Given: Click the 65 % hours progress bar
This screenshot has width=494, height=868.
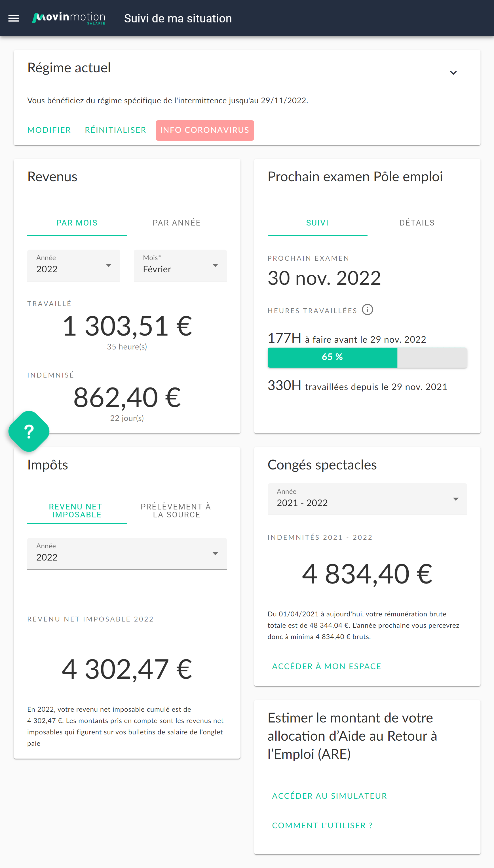Looking at the screenshot, I should tap(368, 357).
